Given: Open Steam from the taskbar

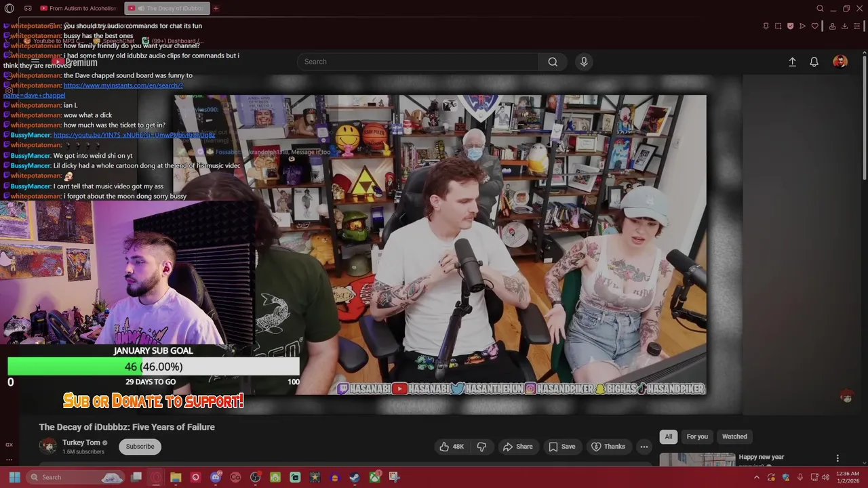Looking at the screenshot, I should pos(355,477).
